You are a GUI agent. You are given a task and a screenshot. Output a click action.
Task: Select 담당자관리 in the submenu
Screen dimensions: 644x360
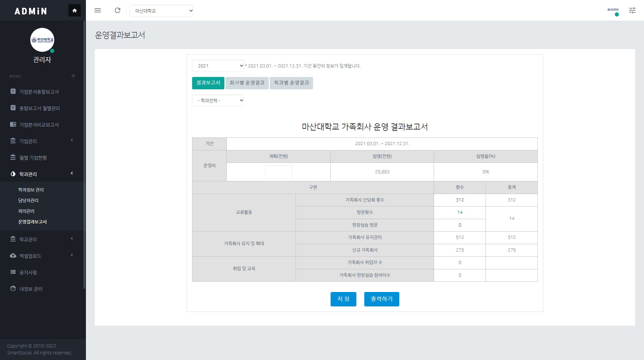(x=28, y=201)
